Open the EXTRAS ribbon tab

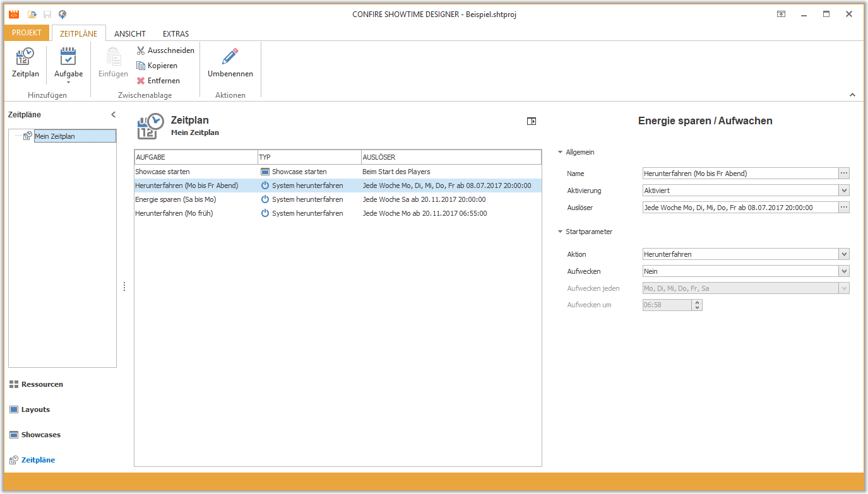[175, 34]
